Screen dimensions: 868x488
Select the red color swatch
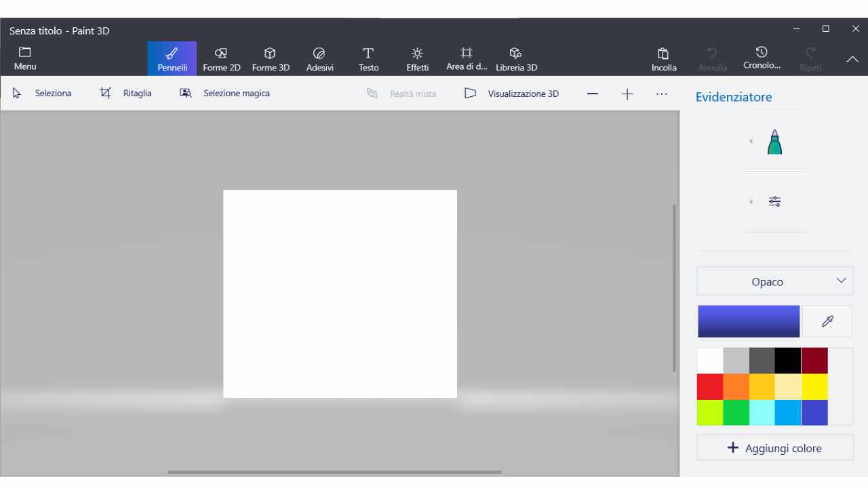[x=710, y=386]
